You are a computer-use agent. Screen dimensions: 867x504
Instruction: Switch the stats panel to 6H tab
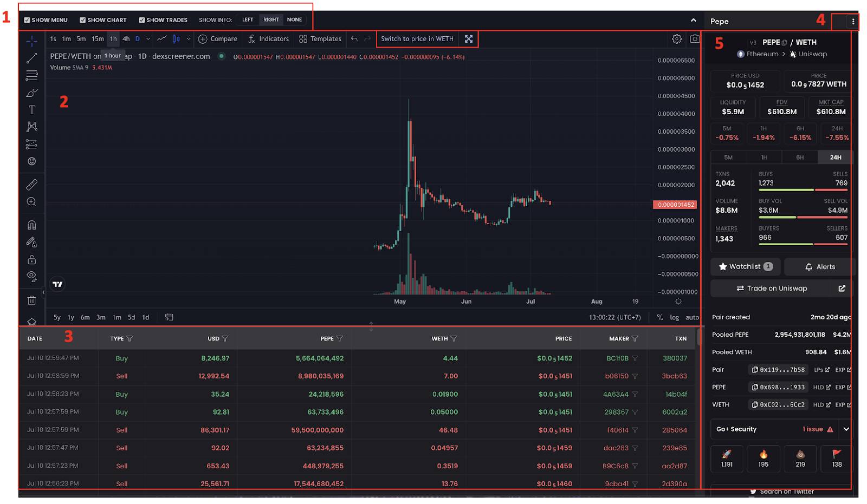(800, 158)
